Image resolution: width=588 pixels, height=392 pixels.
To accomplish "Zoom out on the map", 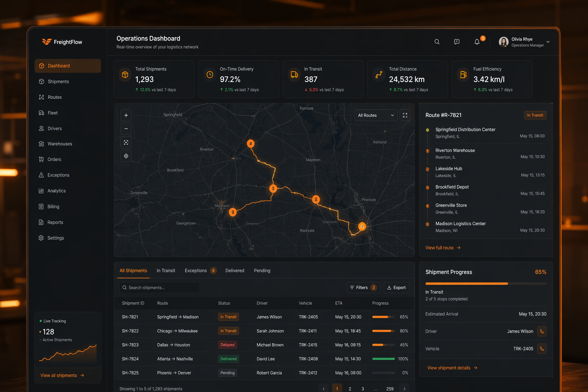I will coord(126,129).
